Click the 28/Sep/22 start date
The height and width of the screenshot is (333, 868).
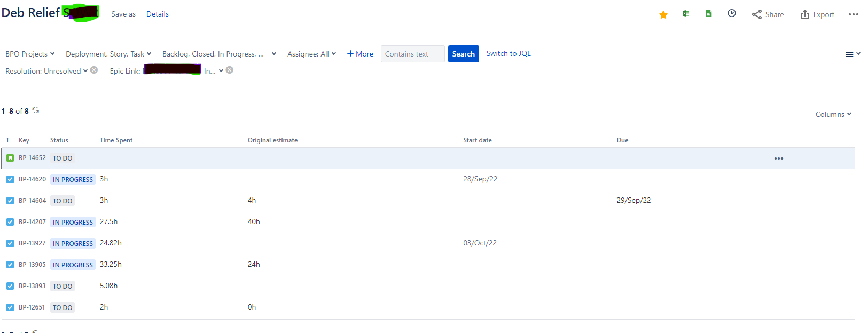pyautogui.click(x=480, y=179)
